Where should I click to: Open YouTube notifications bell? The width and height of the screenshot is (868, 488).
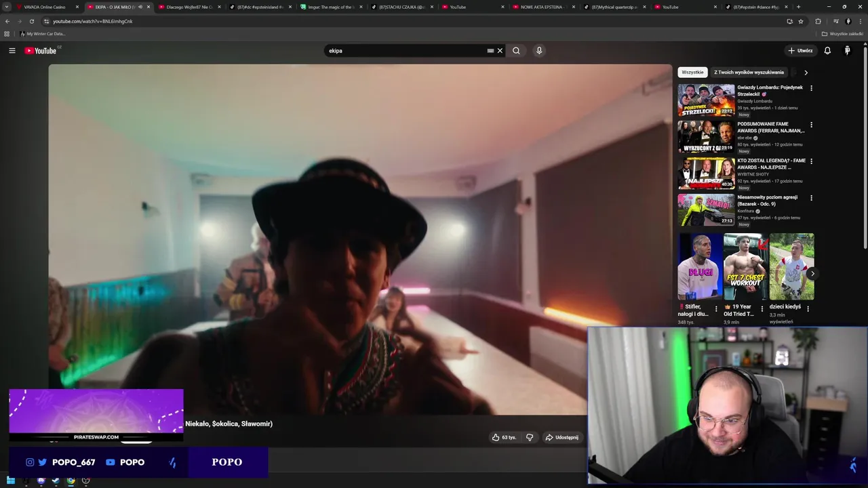tap(827, 50)
